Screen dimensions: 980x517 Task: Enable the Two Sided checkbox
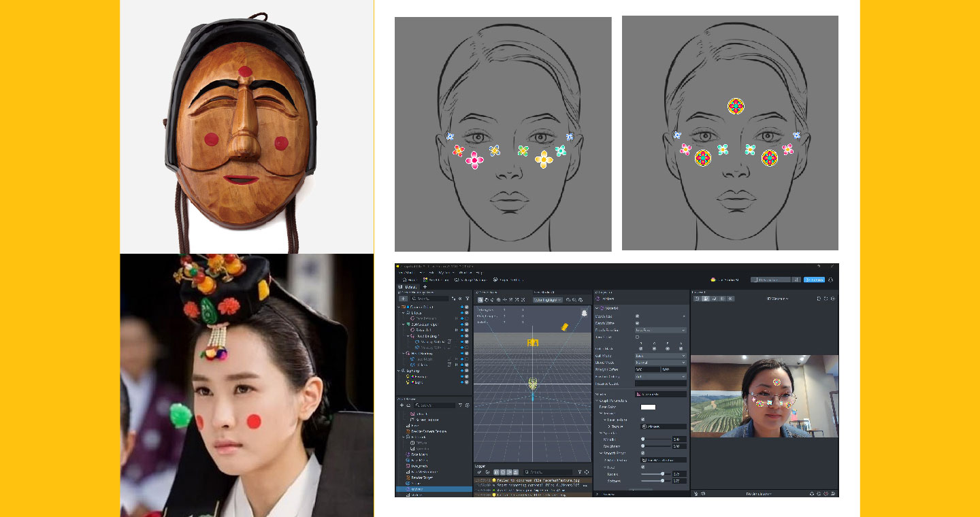[x=637, y=337]
